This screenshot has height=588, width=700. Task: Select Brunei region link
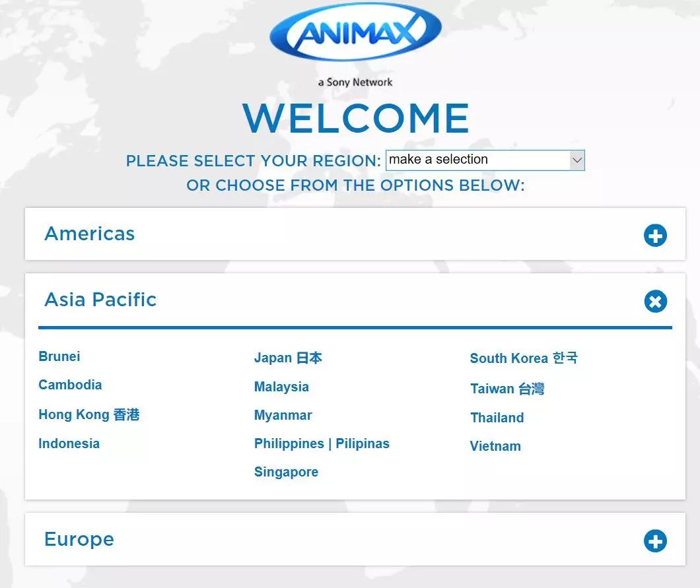(x=59, y=356)
